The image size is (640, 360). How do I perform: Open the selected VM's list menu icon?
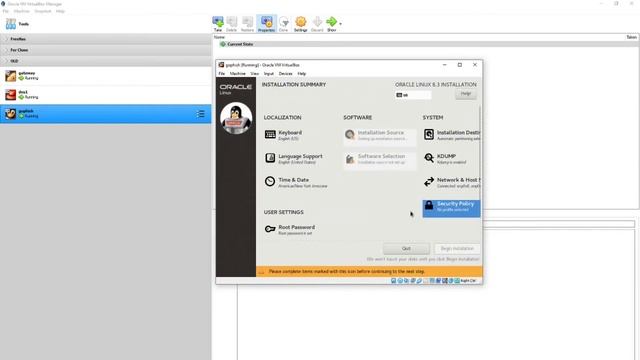[200, 114]
